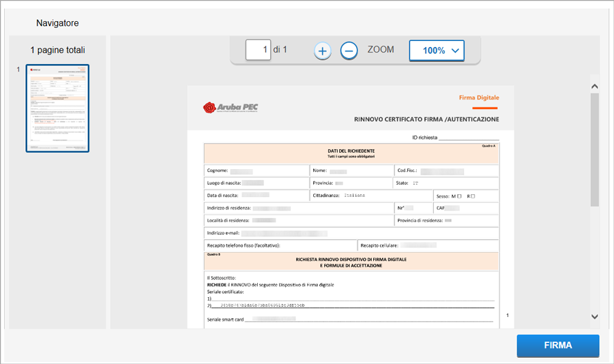
Task: Click the scroll up arrow of document
Action: point(594,87)
